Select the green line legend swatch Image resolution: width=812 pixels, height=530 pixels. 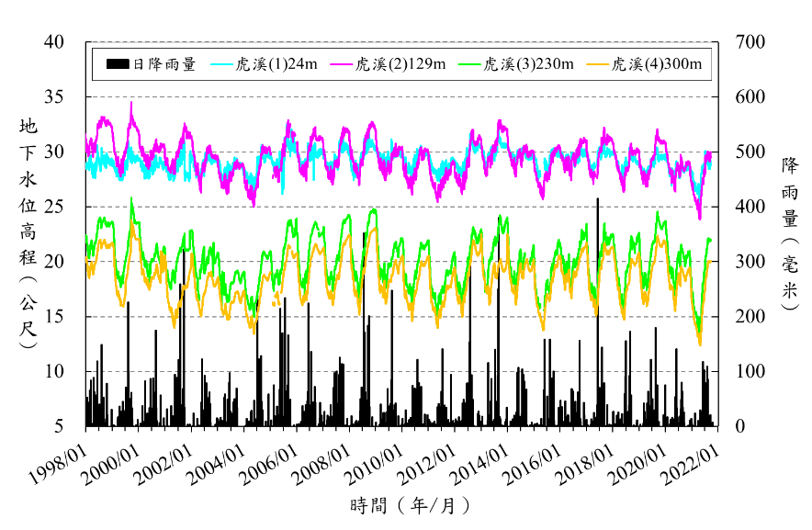click(469, 64)
